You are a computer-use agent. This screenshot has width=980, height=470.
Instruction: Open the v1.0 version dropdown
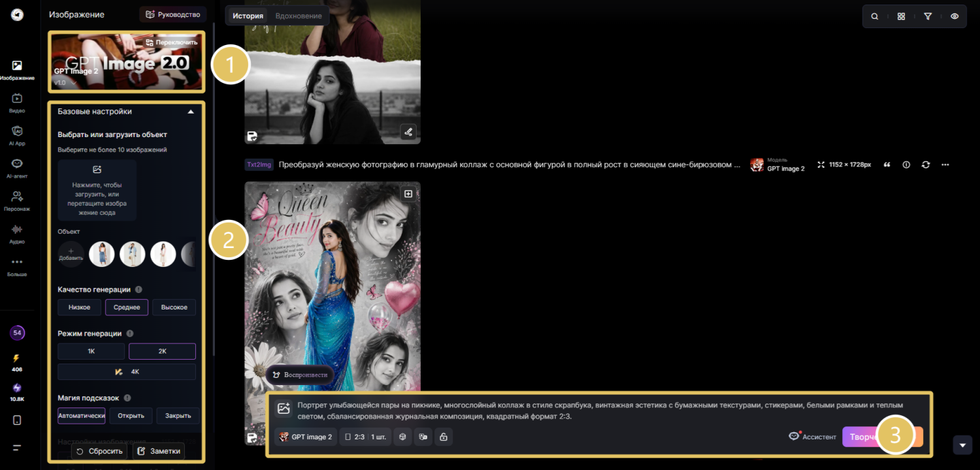coord(65,83)
